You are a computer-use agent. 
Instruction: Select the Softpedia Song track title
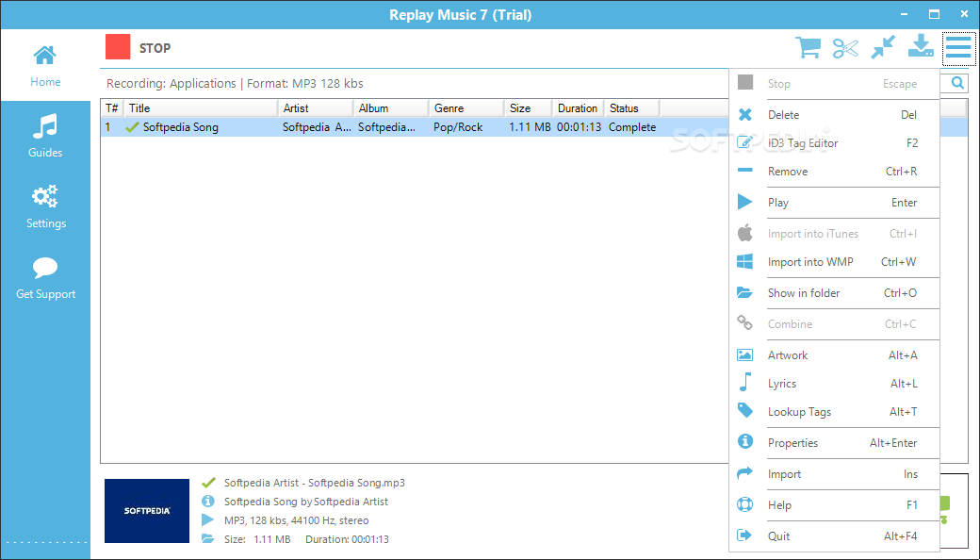coord(181,127)
